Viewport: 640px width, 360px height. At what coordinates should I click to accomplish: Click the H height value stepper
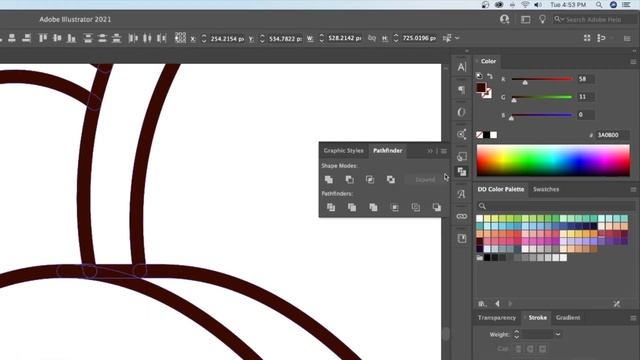pos(396,38)
